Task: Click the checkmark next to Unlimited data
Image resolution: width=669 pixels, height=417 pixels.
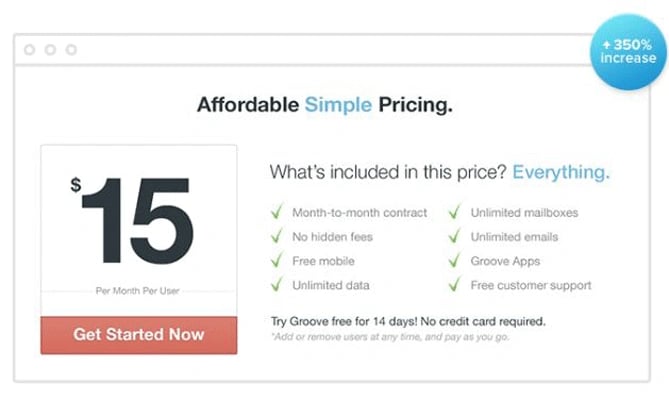Action: click(276, 285)
